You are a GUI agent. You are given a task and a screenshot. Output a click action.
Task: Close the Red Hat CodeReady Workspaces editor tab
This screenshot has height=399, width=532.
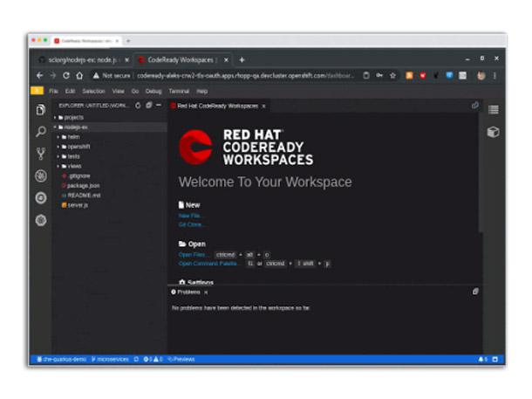263,107
